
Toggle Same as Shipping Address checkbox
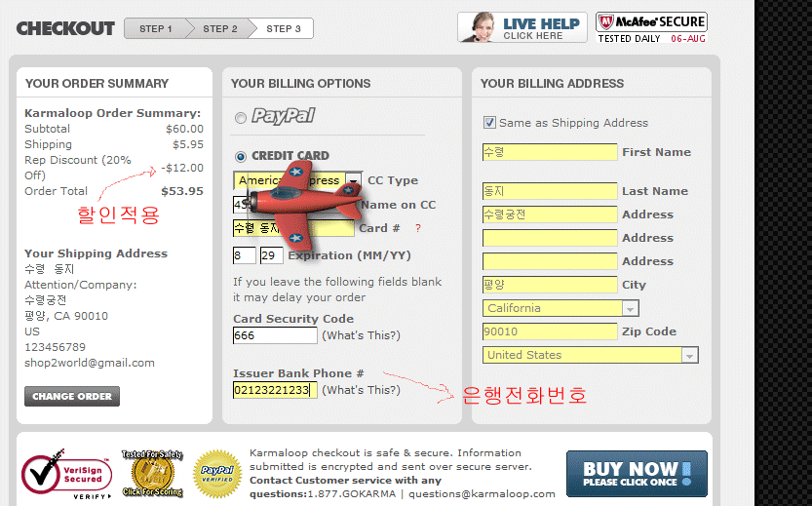489,122
